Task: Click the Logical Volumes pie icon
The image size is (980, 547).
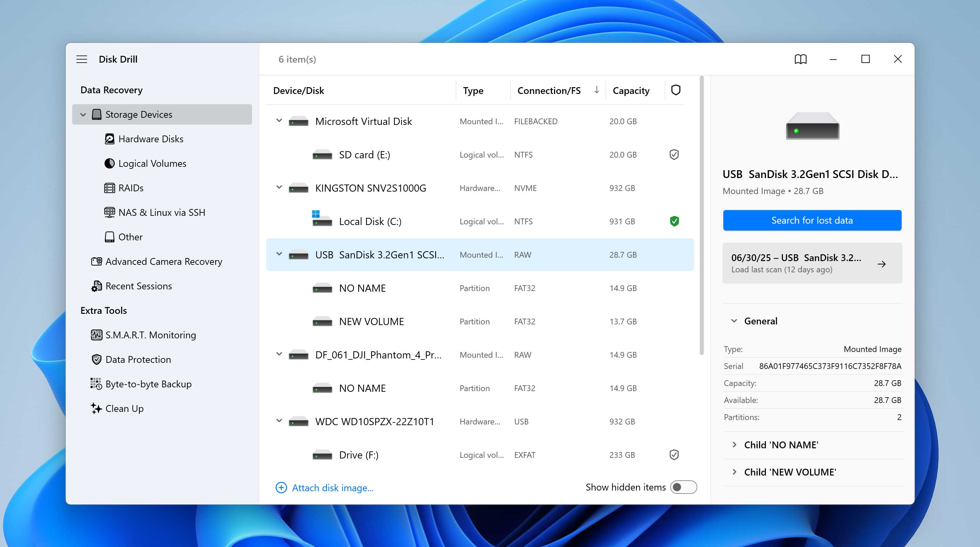Action: 110,163
